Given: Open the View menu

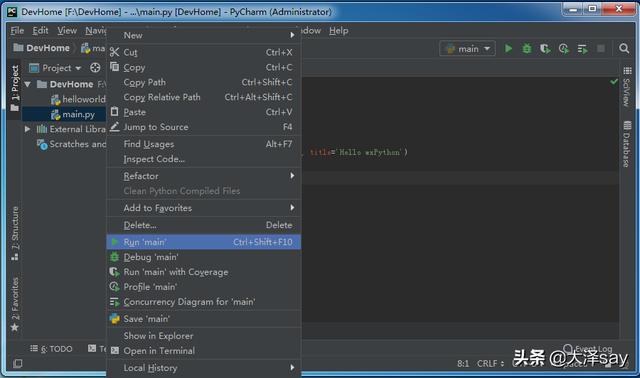Looking at the screenshot, I should 67,31.
